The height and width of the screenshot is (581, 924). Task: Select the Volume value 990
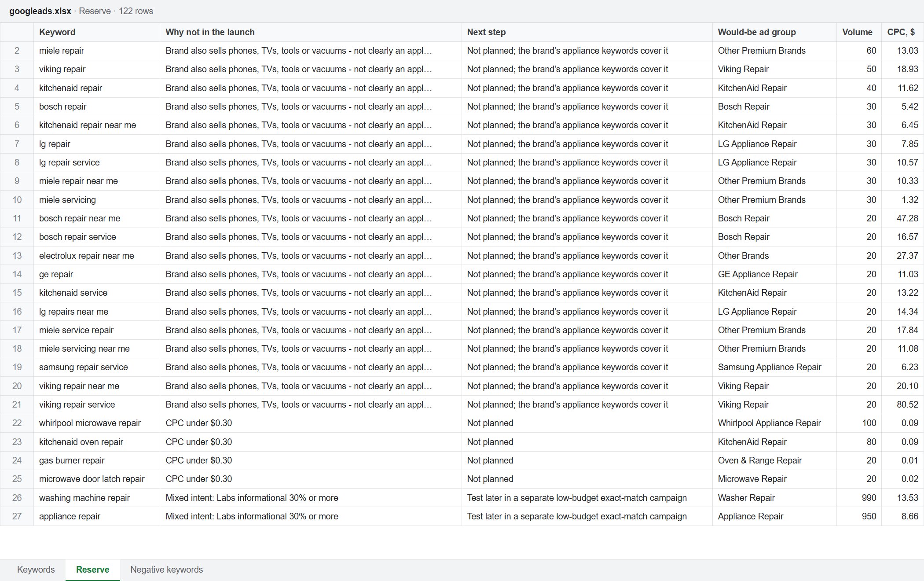point(859,498)
